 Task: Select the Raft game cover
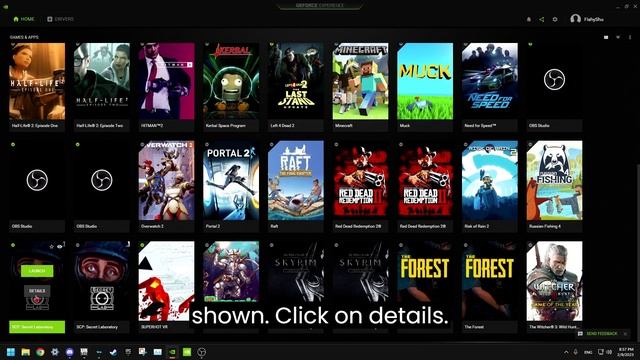[x=296, y=181]
